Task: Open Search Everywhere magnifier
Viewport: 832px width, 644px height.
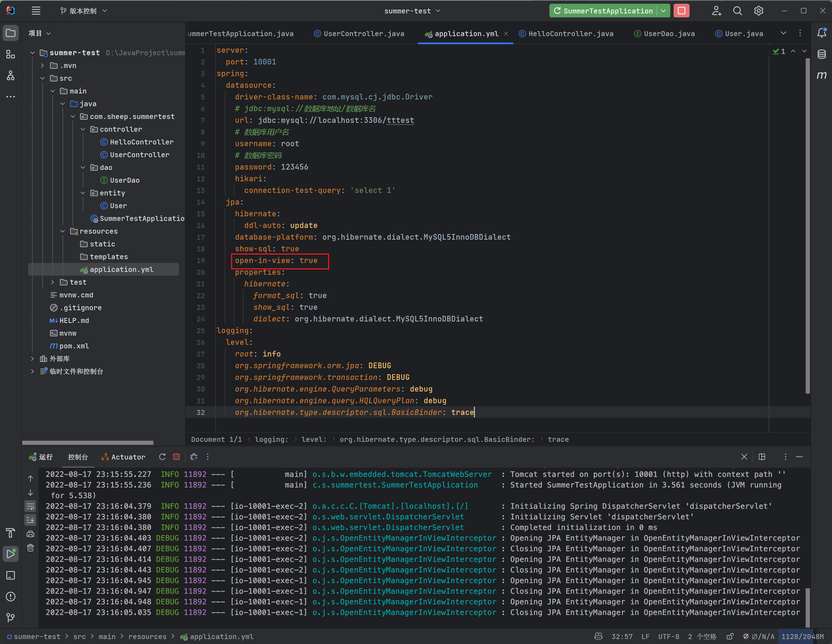Action: [738, 11]
